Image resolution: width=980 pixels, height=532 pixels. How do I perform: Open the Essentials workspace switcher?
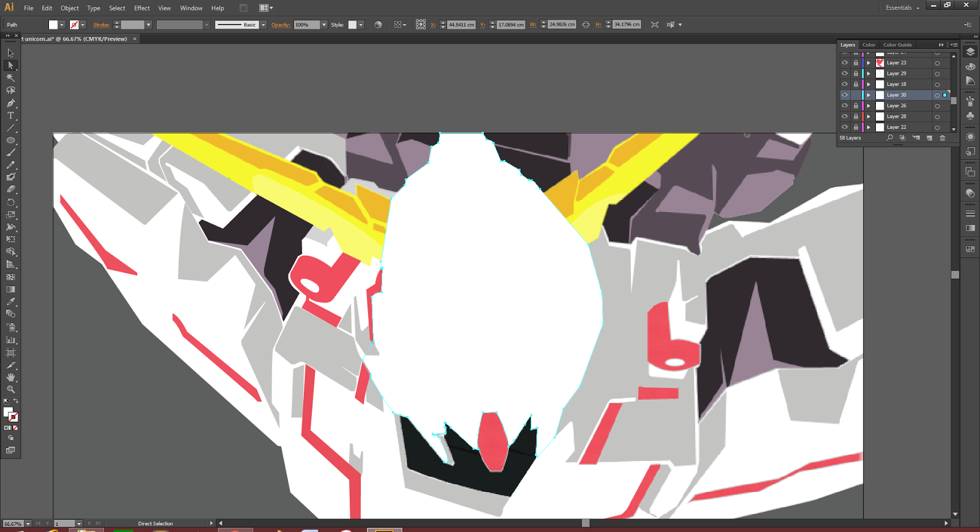pyautogui.click(x=902, y=8)
